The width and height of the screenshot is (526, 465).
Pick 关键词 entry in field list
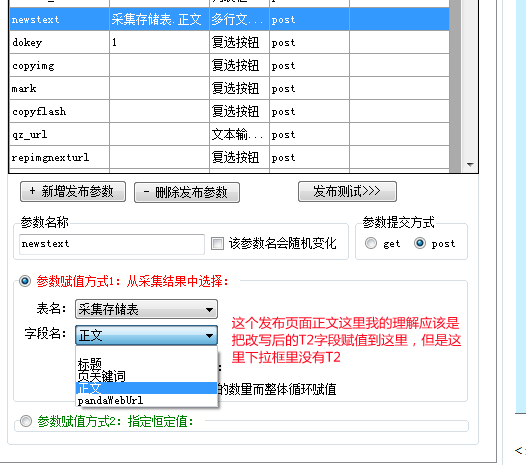pos(147,376)
